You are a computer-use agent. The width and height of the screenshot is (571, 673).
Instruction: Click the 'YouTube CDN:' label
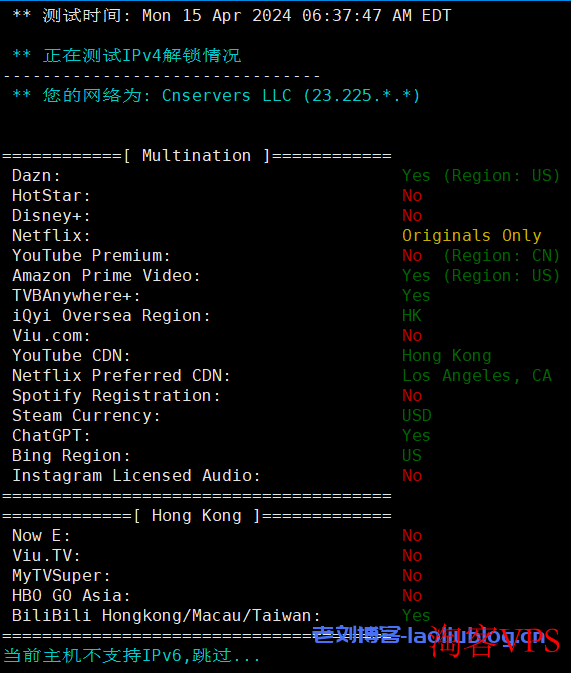(71, 355)
